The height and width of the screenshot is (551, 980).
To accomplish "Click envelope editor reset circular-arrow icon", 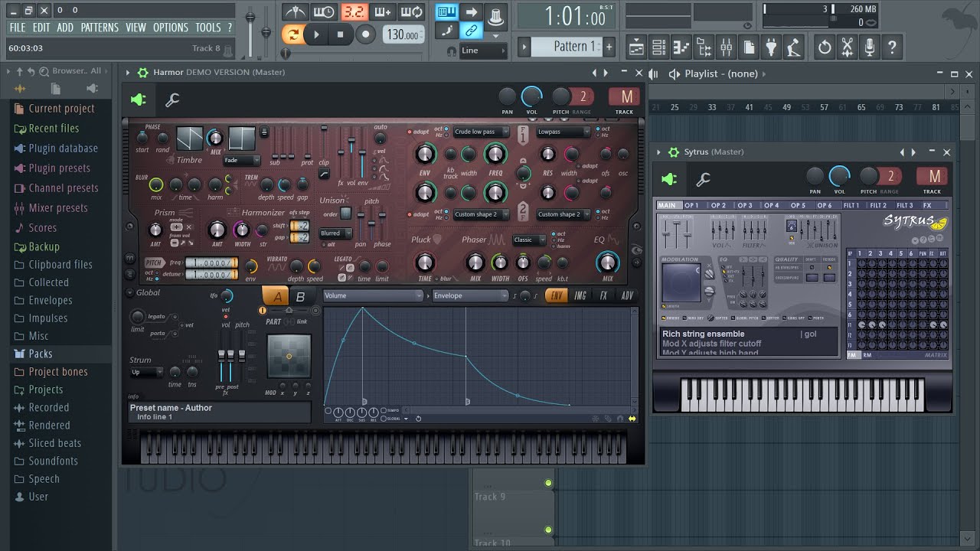I will tap(418, 419).
